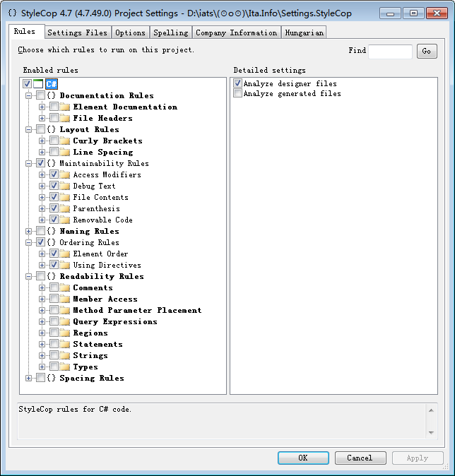The image size is (455, 476).
Task: Click the Debug Text folder icon
Action: 65,186
